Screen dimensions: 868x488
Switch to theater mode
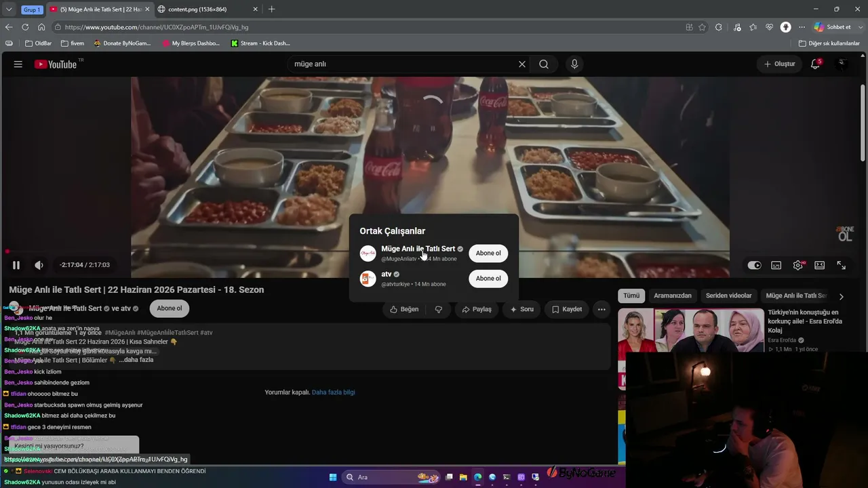click(x=820, y=265)
